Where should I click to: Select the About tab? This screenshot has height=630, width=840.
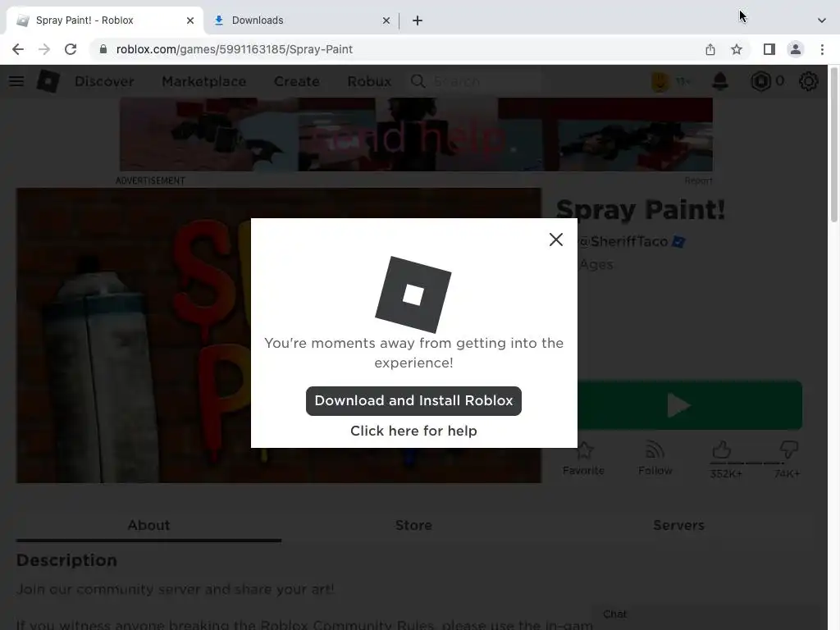[x=148, y=526]
